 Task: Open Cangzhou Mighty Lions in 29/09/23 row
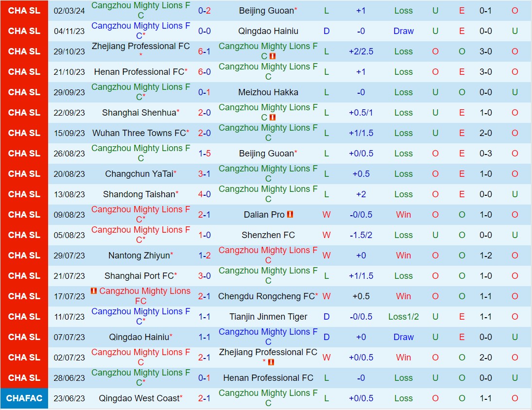[x=141, y=92]
